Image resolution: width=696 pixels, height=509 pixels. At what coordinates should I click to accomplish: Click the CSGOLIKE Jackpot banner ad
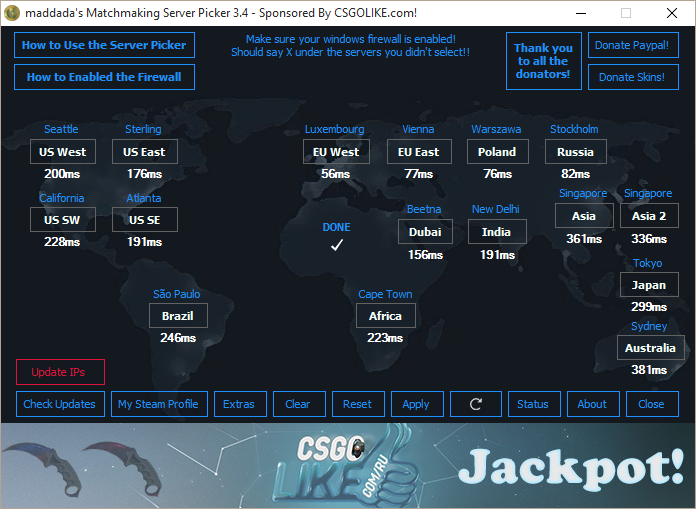[348, 466]
